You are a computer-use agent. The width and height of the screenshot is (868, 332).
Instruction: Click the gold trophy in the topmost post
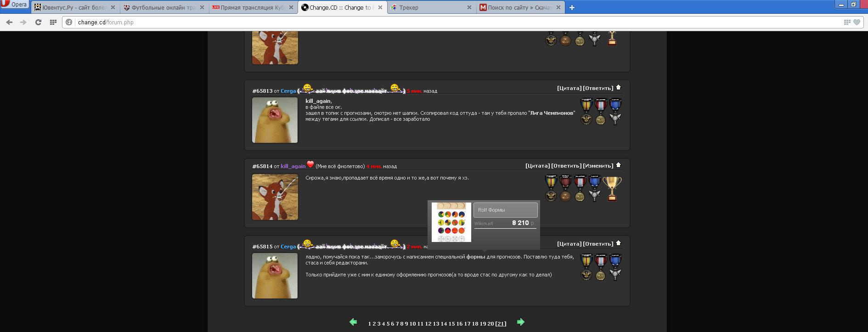click(x=612, y=38)
